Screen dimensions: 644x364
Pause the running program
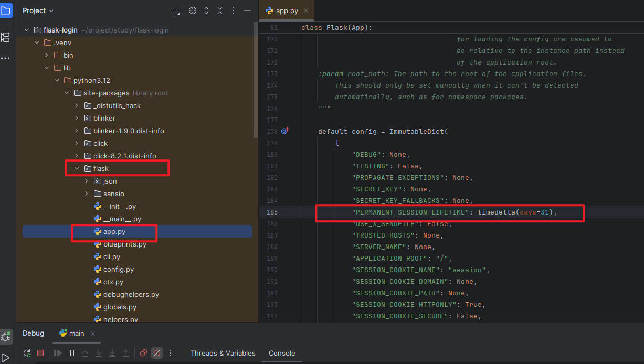click(71, 353)
